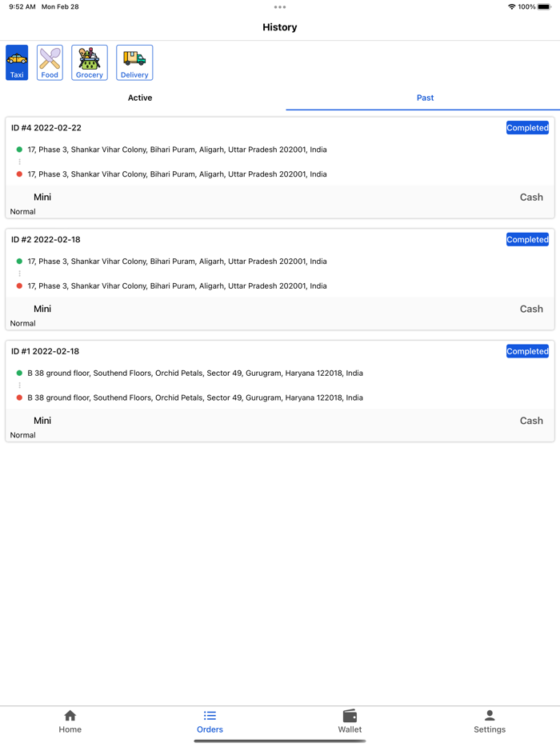Open order ID #4 dated 2022-02-22

[46, 128]
